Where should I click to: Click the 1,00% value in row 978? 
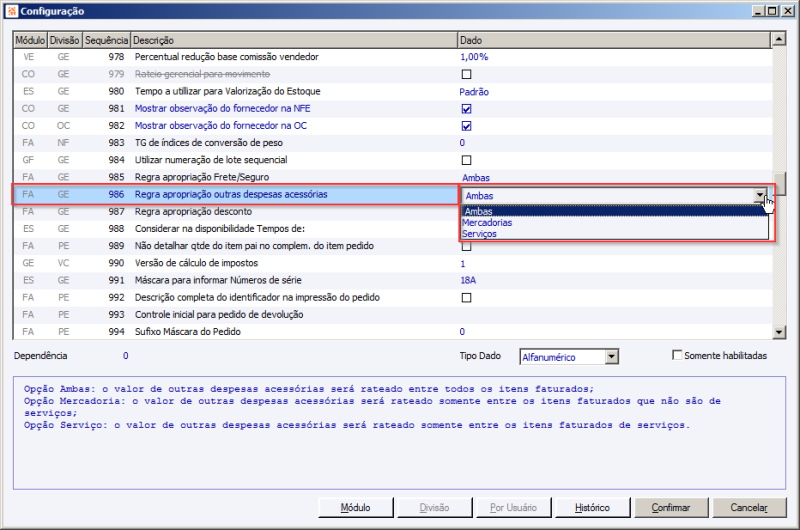point(474,57)
